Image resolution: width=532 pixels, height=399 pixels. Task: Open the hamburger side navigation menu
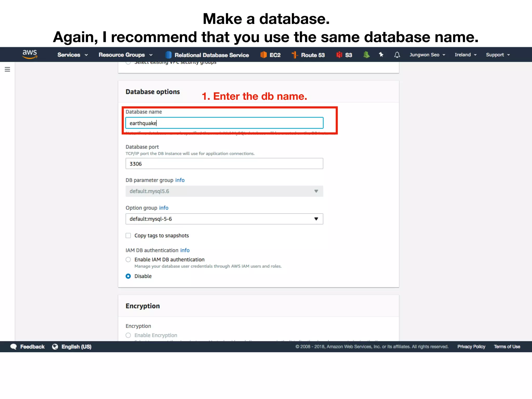pyautogui.click(x=7, y=69)
